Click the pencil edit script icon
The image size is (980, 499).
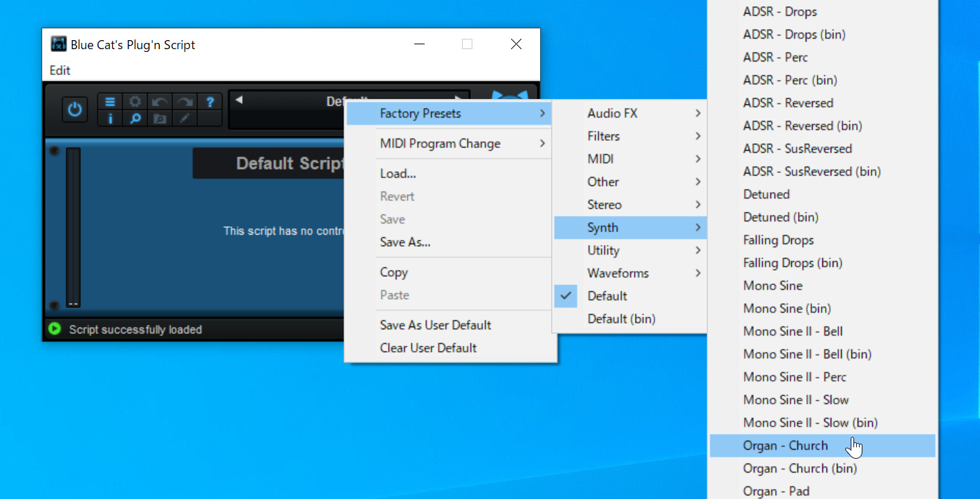(x=185, y=118)
